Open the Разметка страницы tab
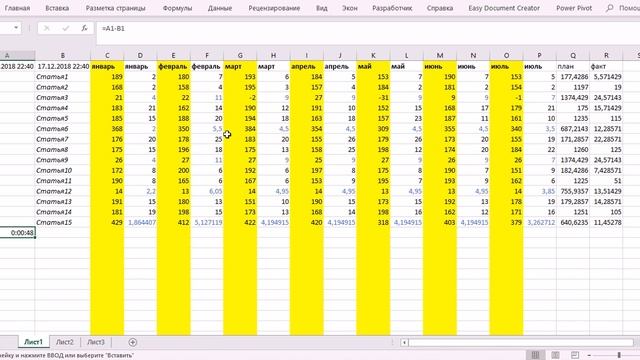This screenshot has height=360, width=640. tap(116, 8)
